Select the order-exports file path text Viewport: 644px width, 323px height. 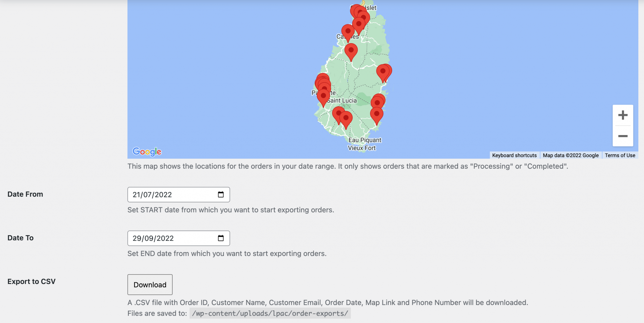pos(270,313)
